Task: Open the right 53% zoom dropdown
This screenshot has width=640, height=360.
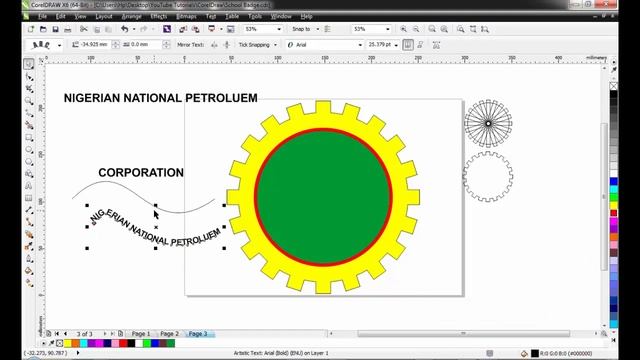Action: (x=388, y=29)
